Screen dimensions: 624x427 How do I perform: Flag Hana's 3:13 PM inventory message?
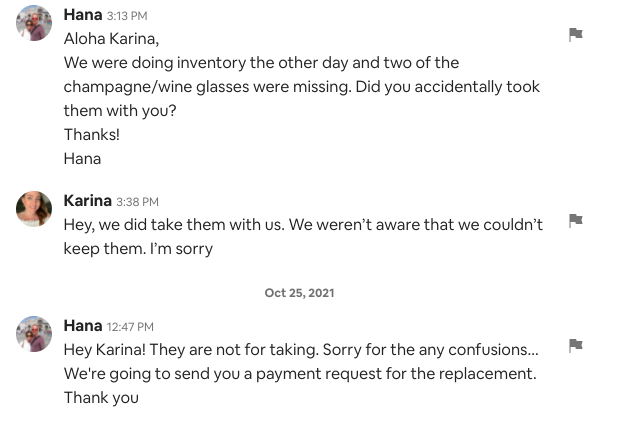point(575,34)
